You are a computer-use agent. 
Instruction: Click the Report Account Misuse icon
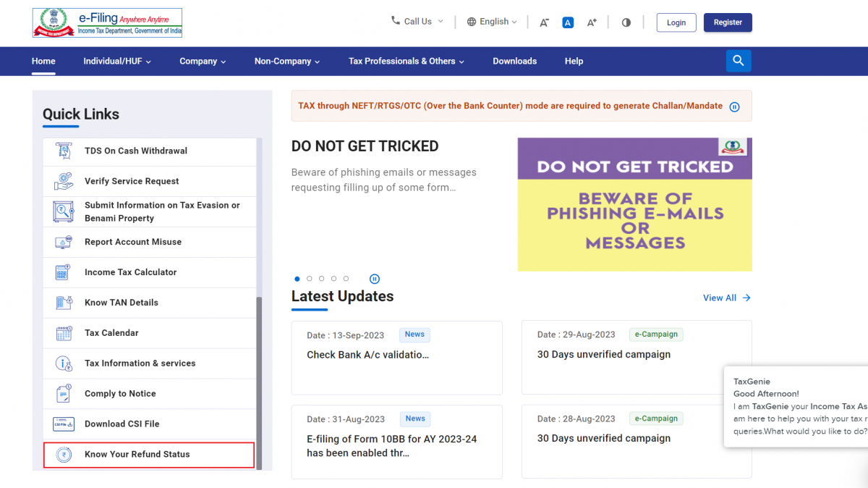(61, 242)
